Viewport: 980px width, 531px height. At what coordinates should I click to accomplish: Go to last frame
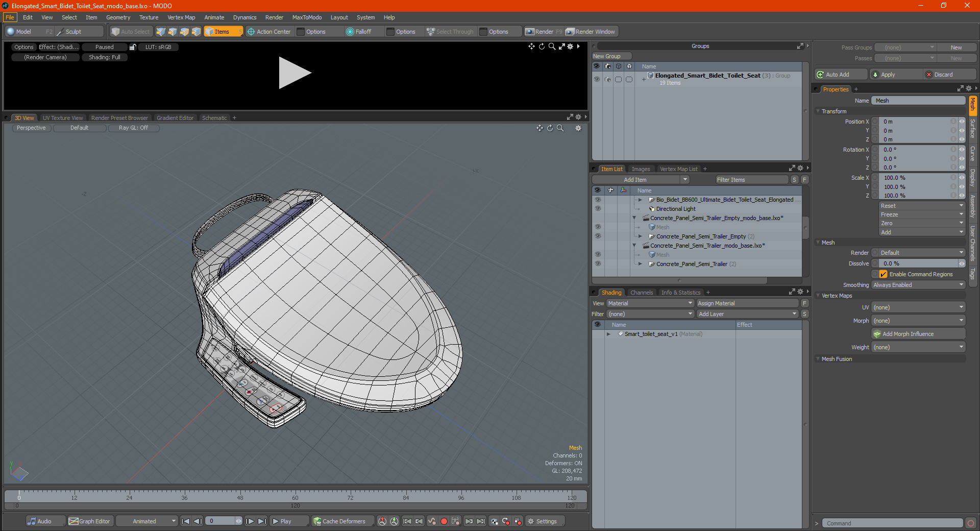(x=262, y=521)
